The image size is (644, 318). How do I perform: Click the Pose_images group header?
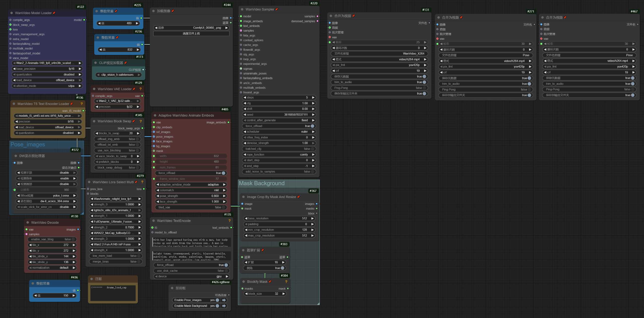pyautogui.click(x=28, y=144)
